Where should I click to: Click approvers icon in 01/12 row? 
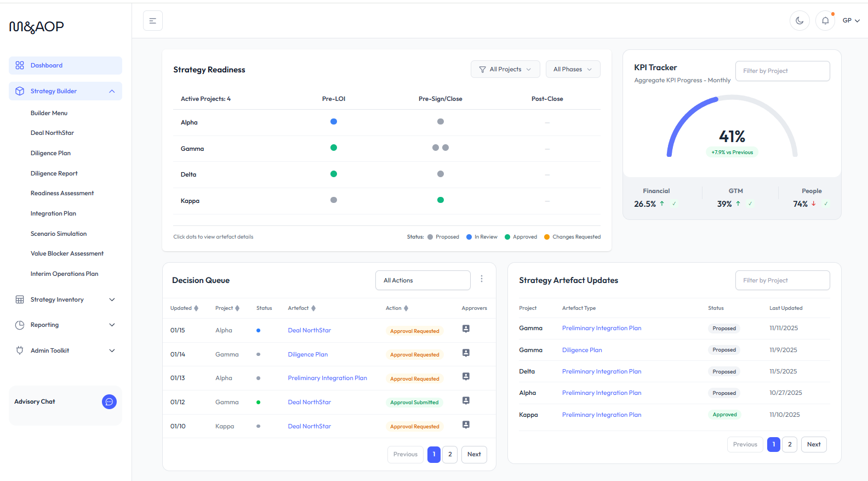(466, 400)
